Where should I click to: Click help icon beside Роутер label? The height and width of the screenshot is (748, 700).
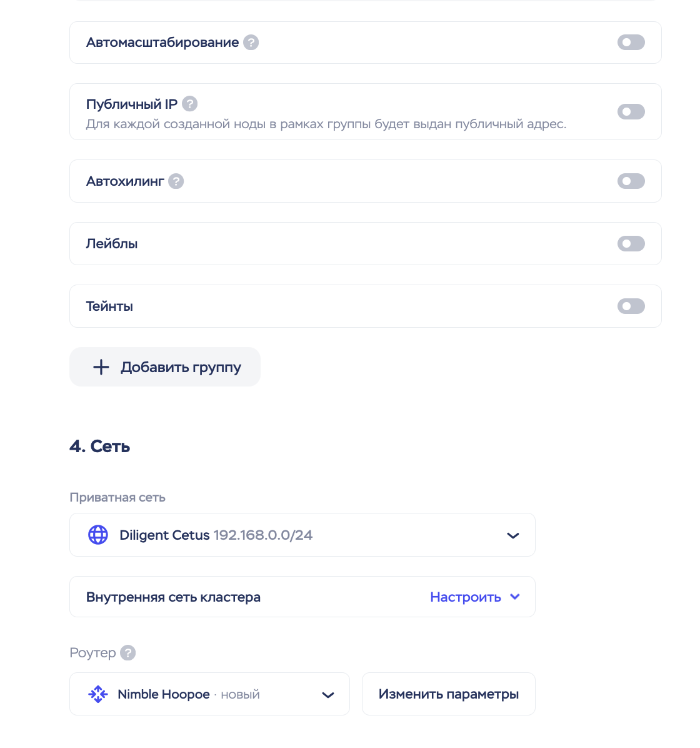(x=127, y=653)
